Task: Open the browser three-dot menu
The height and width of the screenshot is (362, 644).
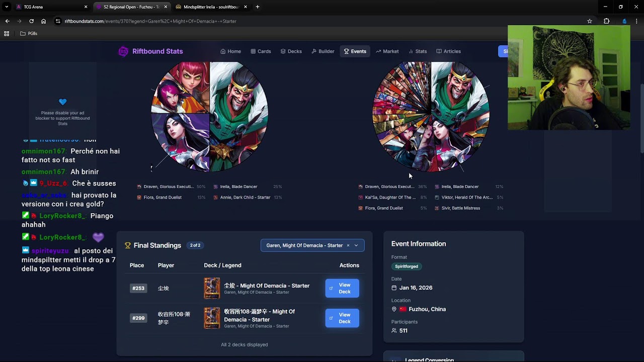Action: coord(636,21)
